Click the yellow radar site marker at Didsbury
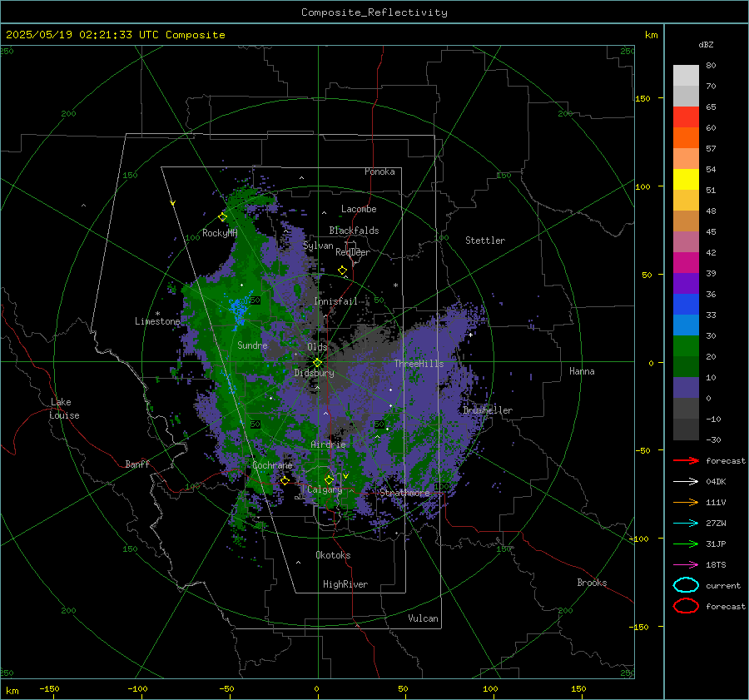The height and width of the screenshot is (700, 749). [x=318, y=363]
